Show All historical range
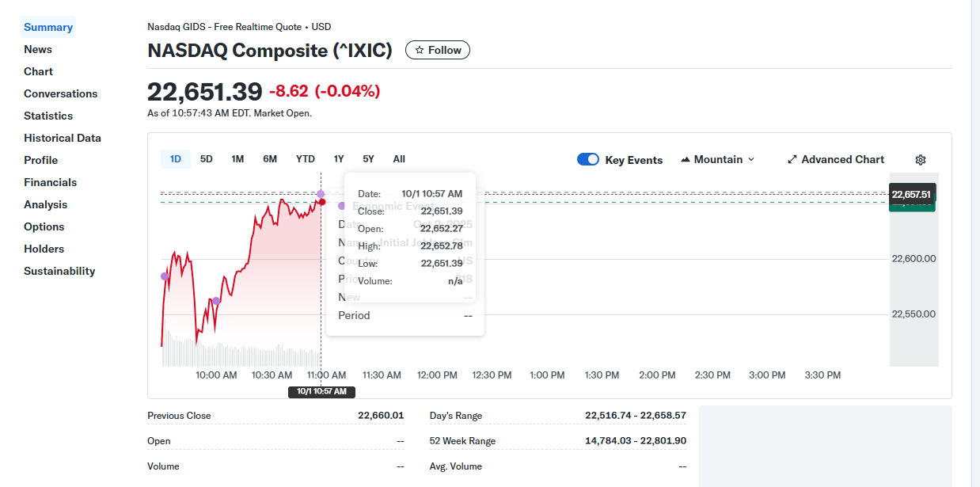The width and height of the screenshot is (980, 487). tap(399, 159)
